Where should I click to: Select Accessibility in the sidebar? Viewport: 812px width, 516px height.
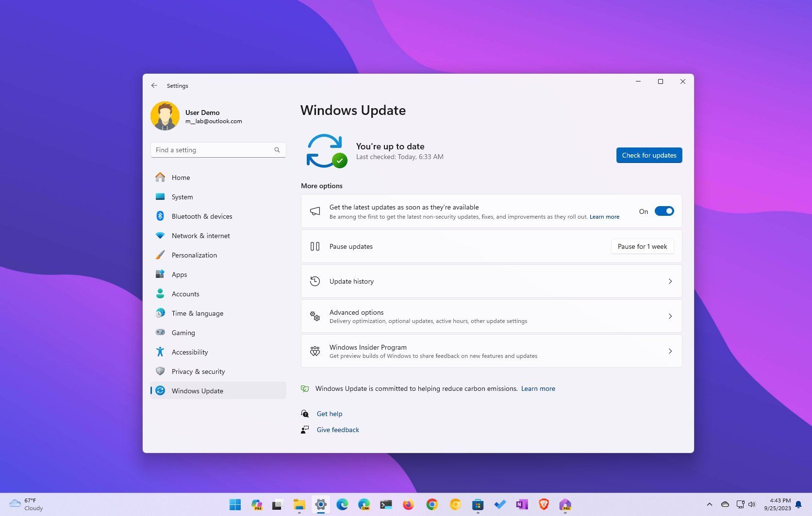pos(218,352)
